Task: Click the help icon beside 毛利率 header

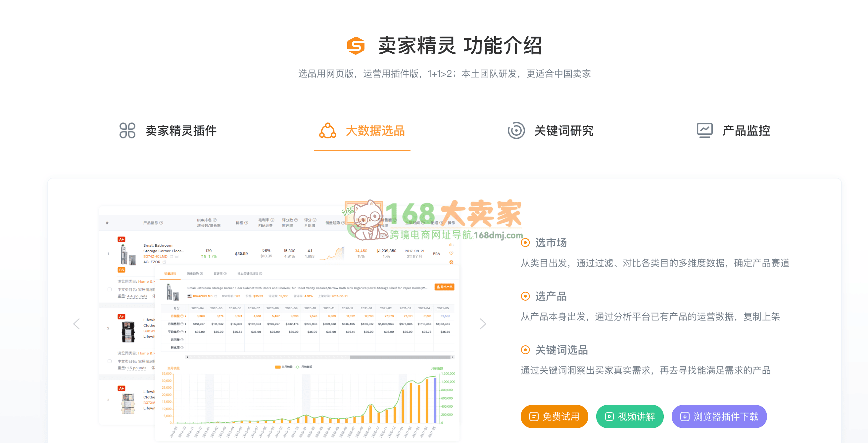Action: 272,220
